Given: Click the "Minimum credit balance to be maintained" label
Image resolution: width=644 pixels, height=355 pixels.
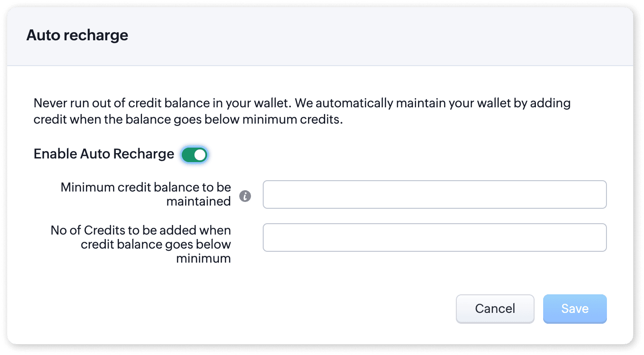Looking at the screenshot, I should 146,194.
